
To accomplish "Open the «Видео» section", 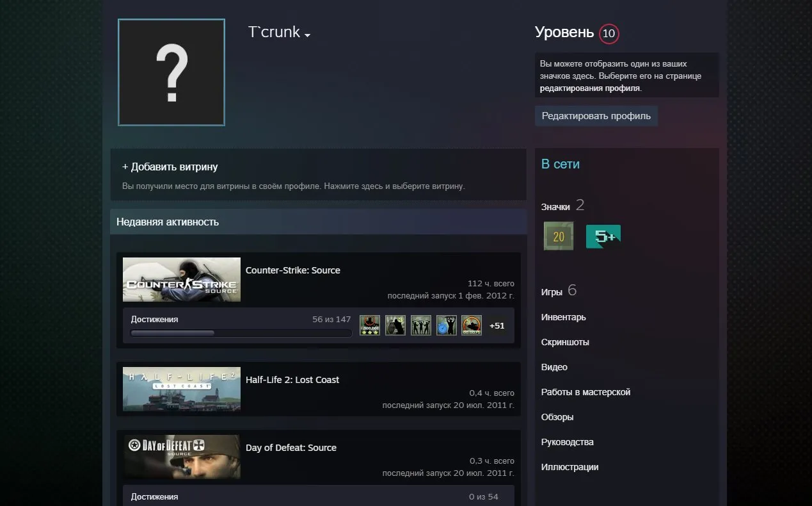I will click(x=554, y=367).
